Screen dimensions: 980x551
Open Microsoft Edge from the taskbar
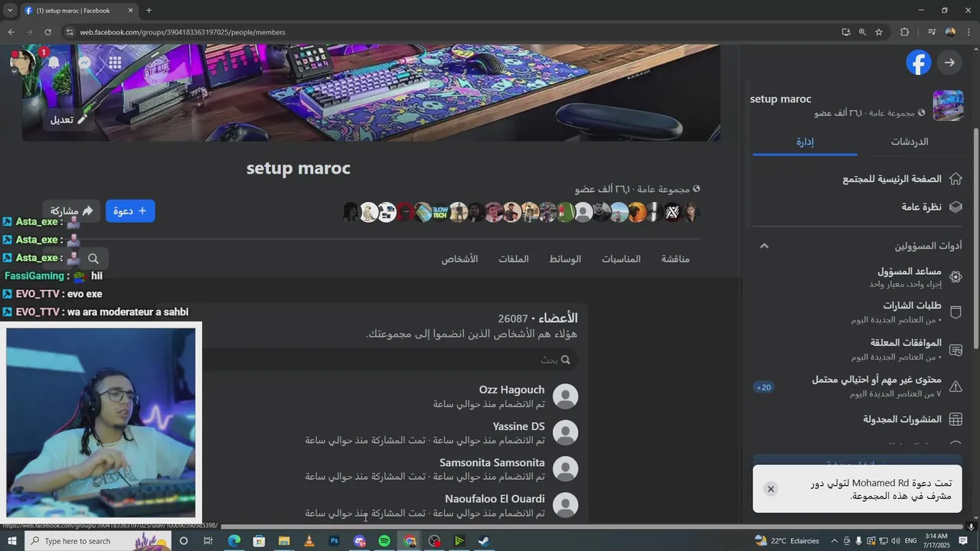[234, 541]
